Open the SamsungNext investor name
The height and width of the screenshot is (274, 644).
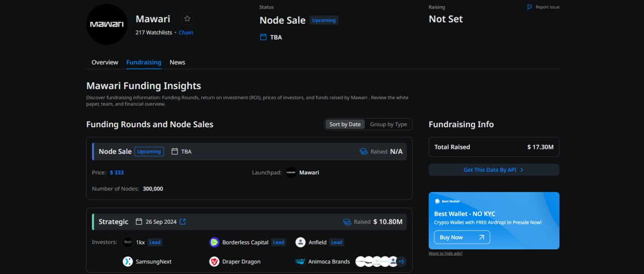(153, 261)
